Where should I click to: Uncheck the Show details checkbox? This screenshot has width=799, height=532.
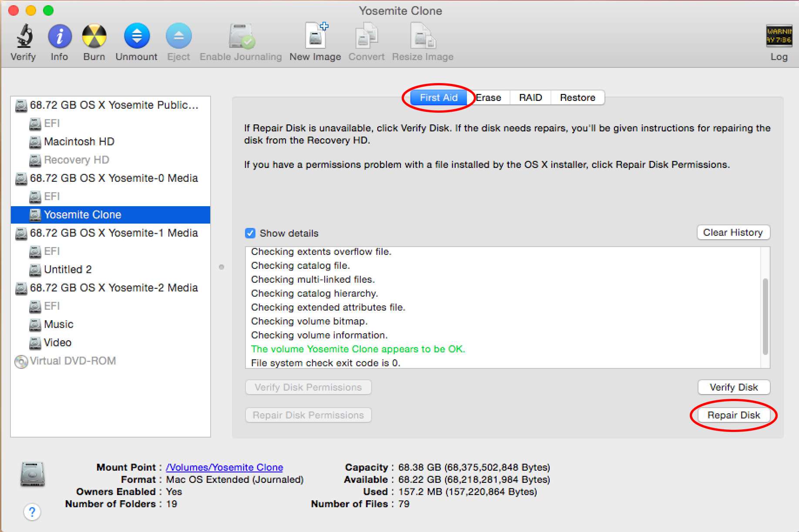click(x=250, y=234)
